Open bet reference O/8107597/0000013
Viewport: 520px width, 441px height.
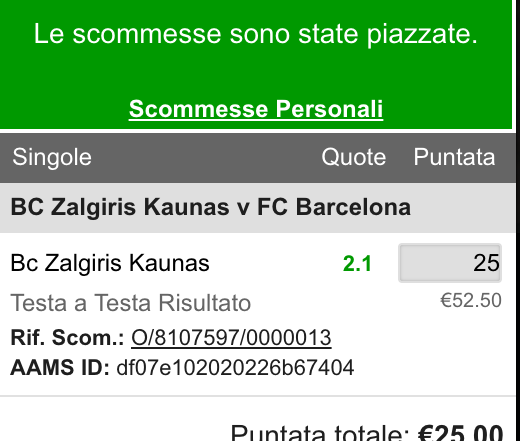pos(231,338)
